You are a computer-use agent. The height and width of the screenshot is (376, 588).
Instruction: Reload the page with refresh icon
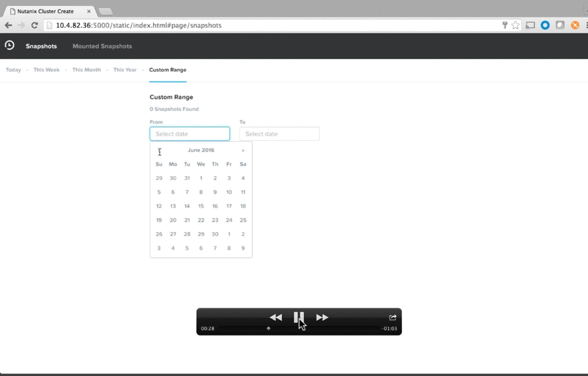click(x=34, y=25)
